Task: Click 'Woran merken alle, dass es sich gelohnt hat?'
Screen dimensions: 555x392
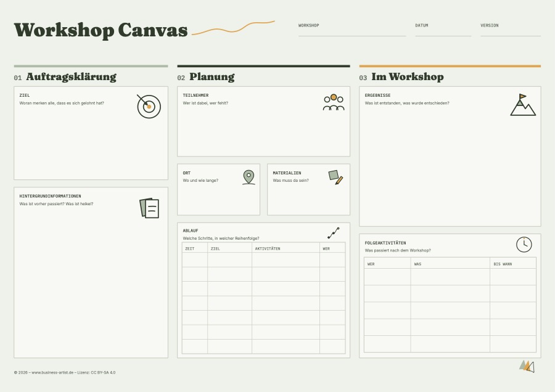Action: (62, 103)
